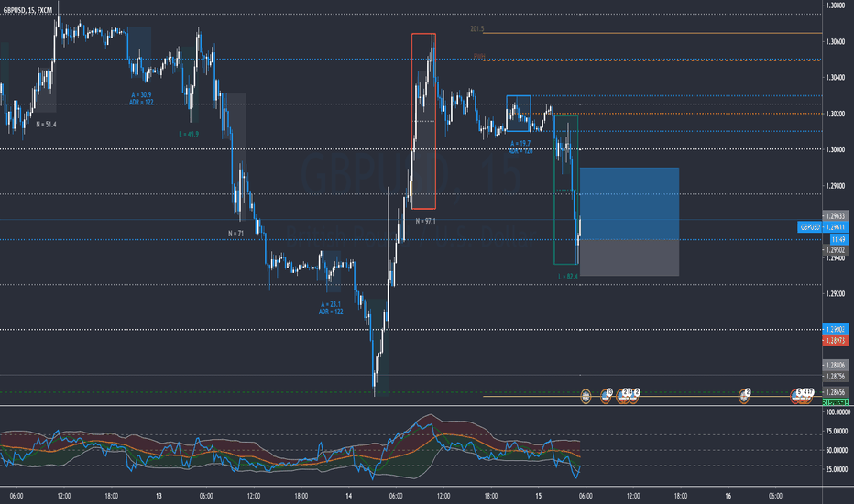Click the red 1.28973 price label
The width and height of the screenshot is (854, 504).
click(x=835, y=341)
